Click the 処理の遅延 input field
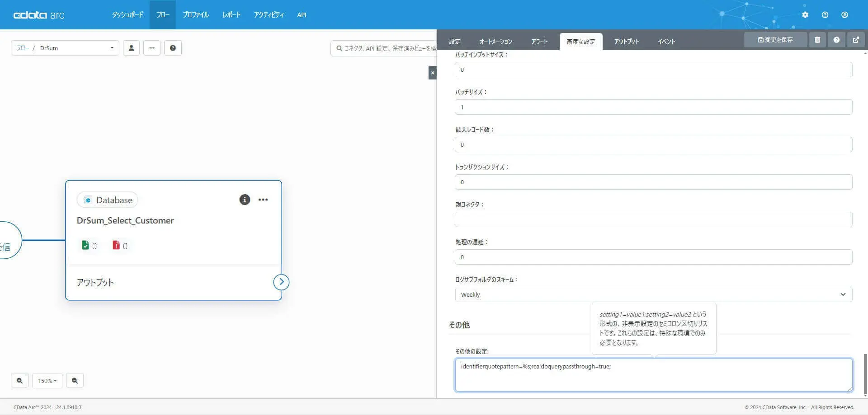 654,257
